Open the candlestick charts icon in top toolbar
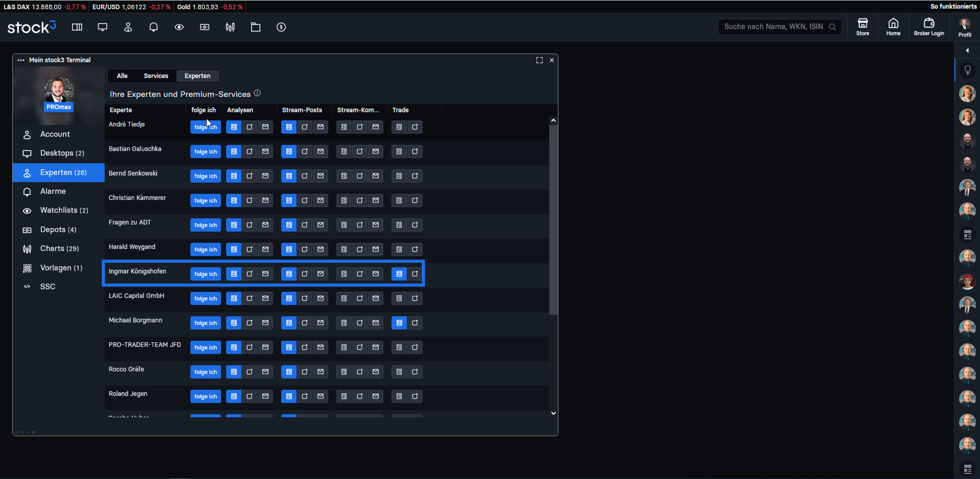The width and height of the screenshot is (980, 479). coord(230,27)
